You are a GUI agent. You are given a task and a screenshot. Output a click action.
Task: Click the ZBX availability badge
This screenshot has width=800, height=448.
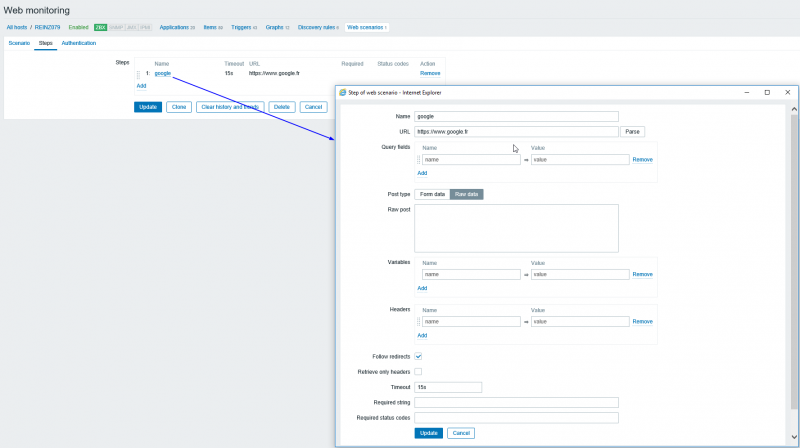[101, 28]
